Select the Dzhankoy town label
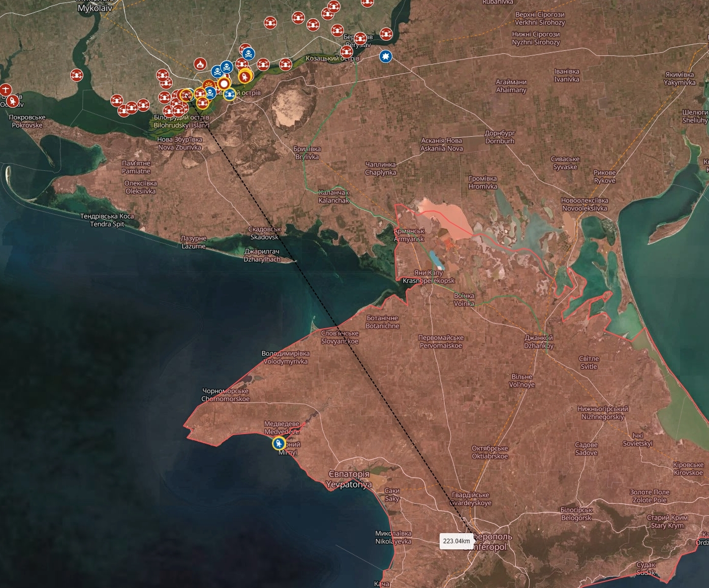709x588 pixels. pyautogui.click(x=539, y=342)
